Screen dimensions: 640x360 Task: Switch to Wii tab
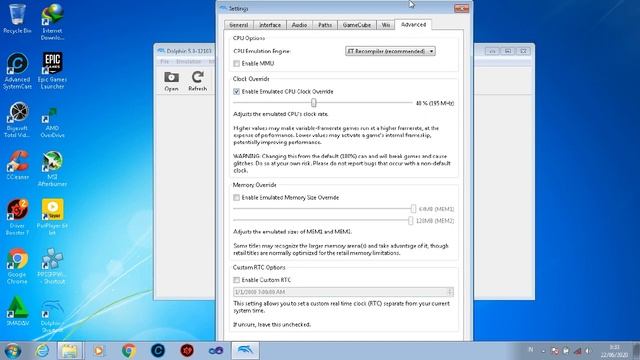(385, 25)
